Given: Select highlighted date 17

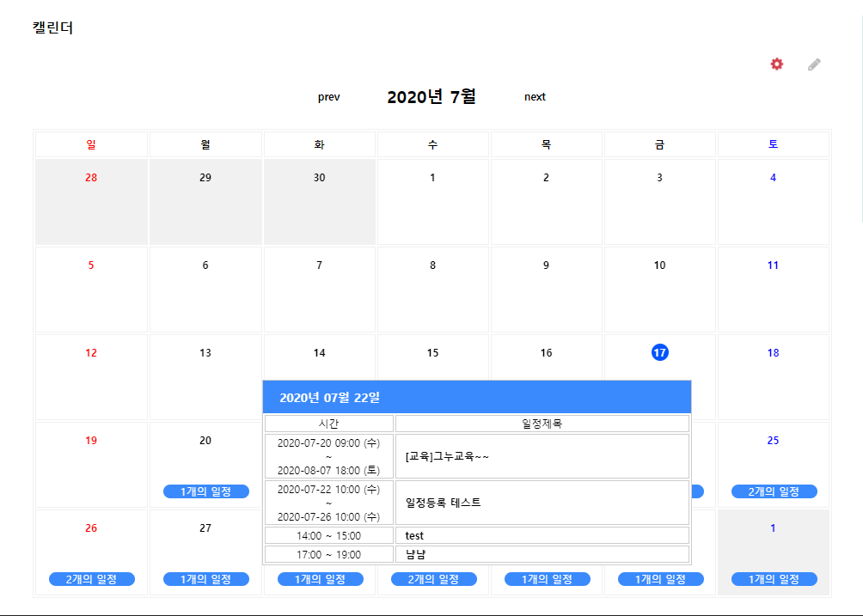Looking at the screenshot, I should click(659, 352).
